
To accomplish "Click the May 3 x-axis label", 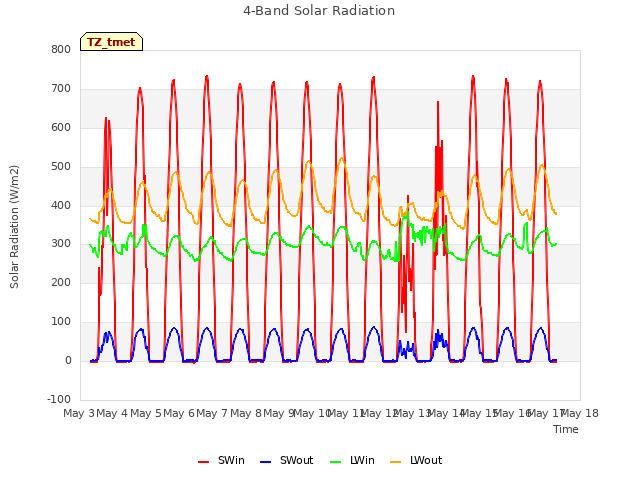I will point(79,413).
